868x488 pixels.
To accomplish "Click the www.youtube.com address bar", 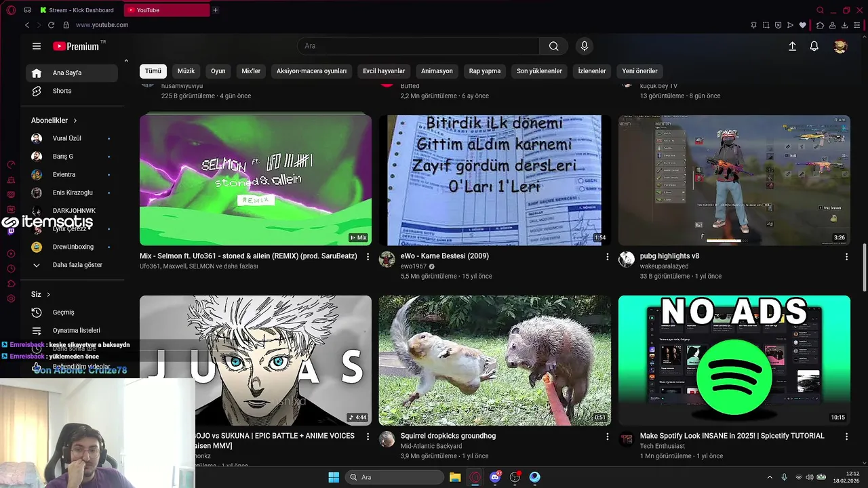I will click(x=102, y=25).
